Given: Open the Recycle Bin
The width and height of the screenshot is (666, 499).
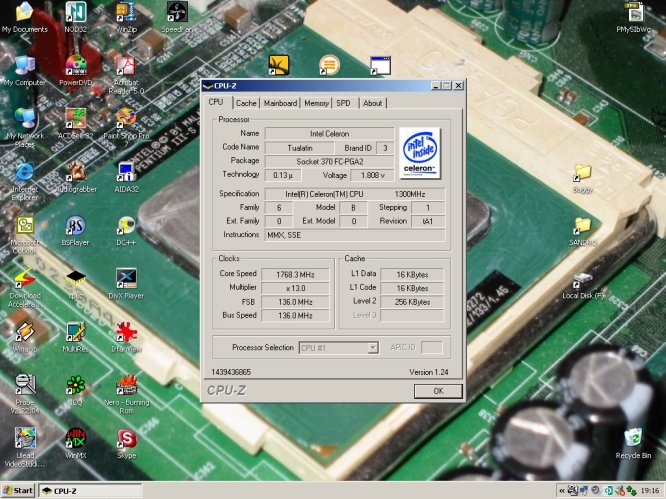Looking at the screenshot, I should pyautogui.click(x=633, y=443).
